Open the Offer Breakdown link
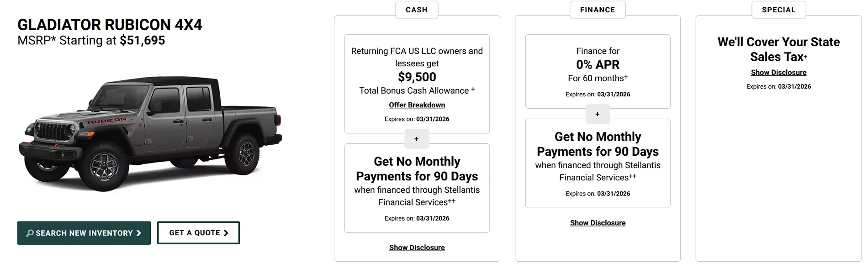 point(417,105)
